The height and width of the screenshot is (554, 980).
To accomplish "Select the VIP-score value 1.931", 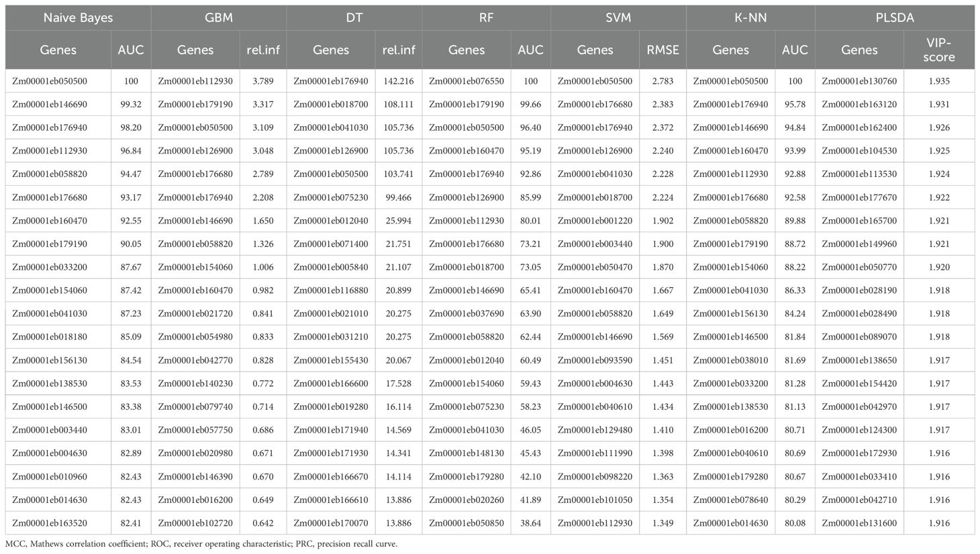I will pyautogui.click(x=938, y=105).
